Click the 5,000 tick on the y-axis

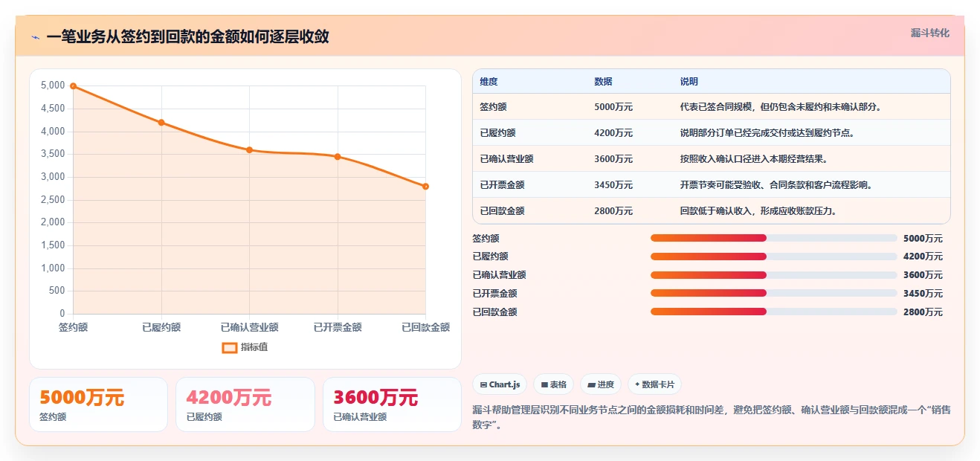[53, 86]
